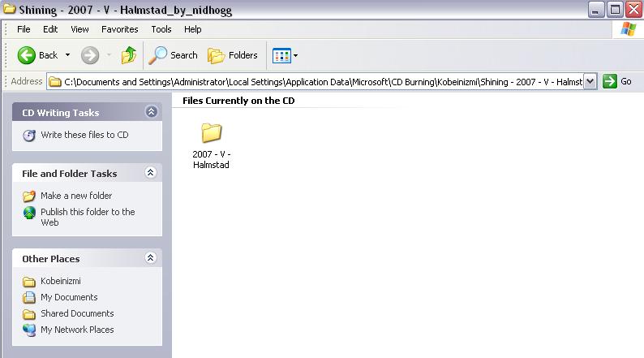Image resolution: width=644 pixels, height=358 pixels.
Task: Expand the Address bar dropdown list
Action: pos(590,81)
